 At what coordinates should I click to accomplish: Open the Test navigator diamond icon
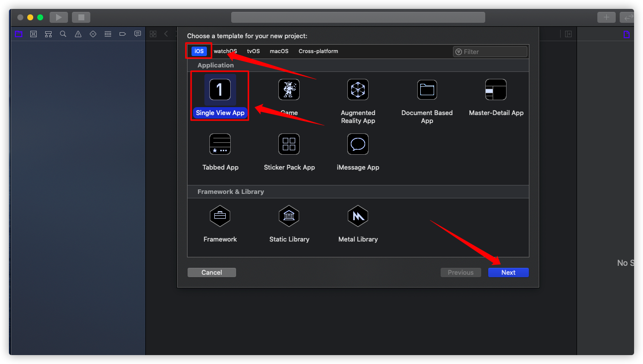click(93, 34)
